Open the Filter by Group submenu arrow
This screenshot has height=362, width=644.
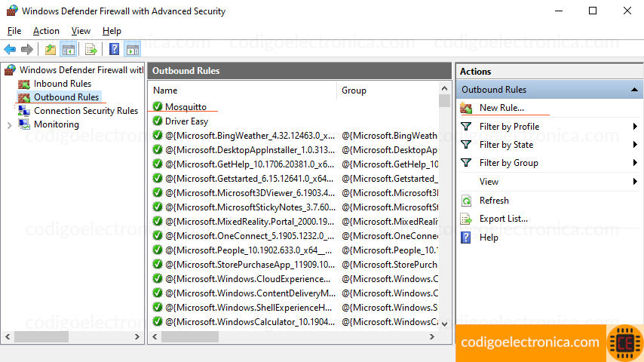pyautogui.click(x=635, y=163)
